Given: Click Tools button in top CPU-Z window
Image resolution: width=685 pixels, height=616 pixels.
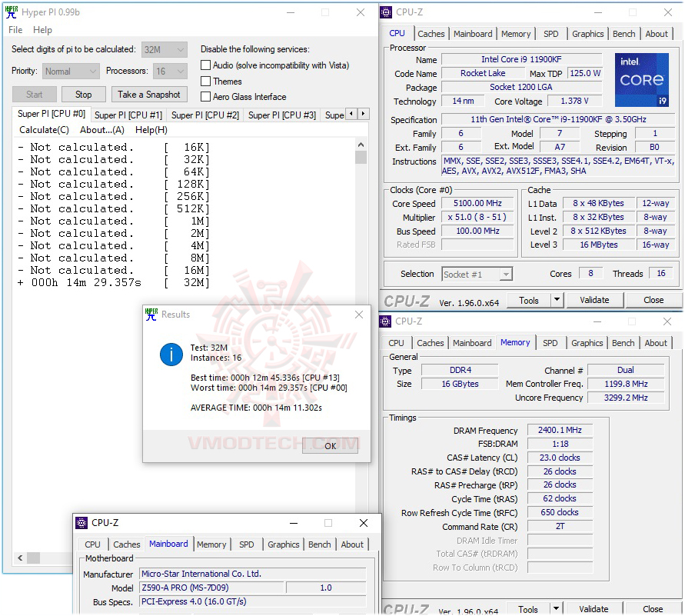Looking at the screenshot, I should coord(529,300).
